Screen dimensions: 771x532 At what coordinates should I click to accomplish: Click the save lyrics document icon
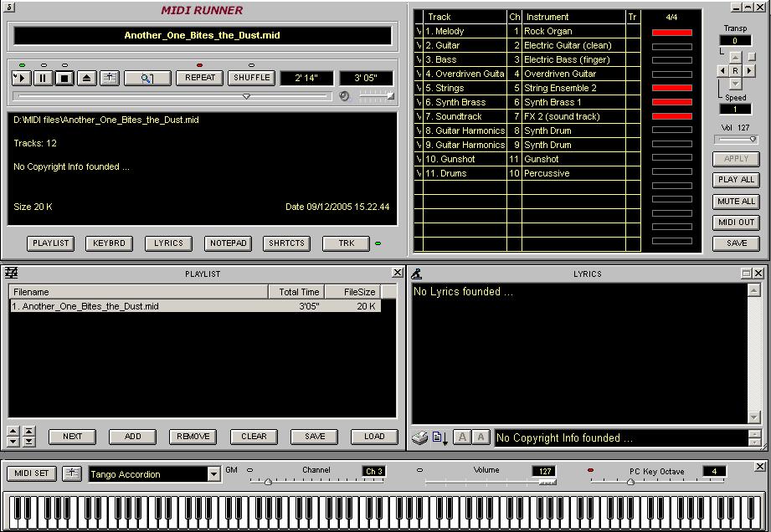point(439,437)
